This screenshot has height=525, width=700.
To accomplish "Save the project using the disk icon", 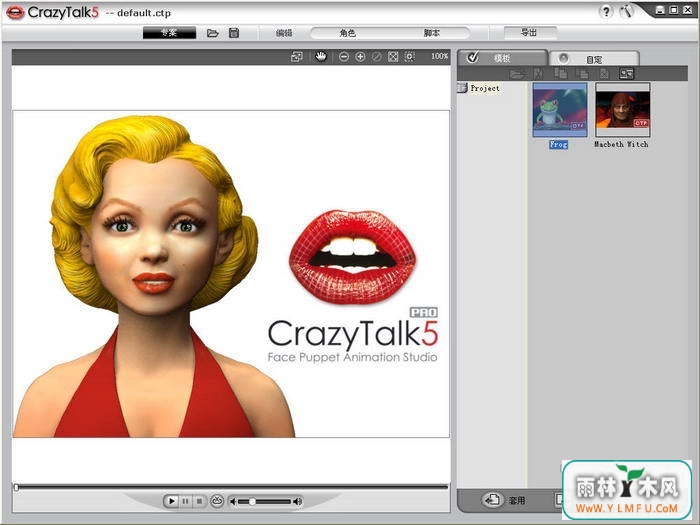I will (x=234, y=33).
